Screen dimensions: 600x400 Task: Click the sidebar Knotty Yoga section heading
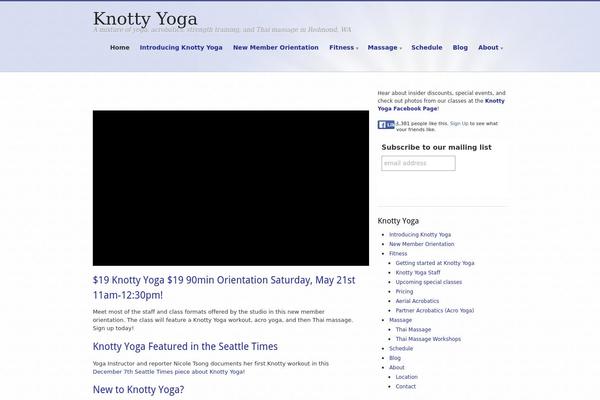(x=398, y=221)
